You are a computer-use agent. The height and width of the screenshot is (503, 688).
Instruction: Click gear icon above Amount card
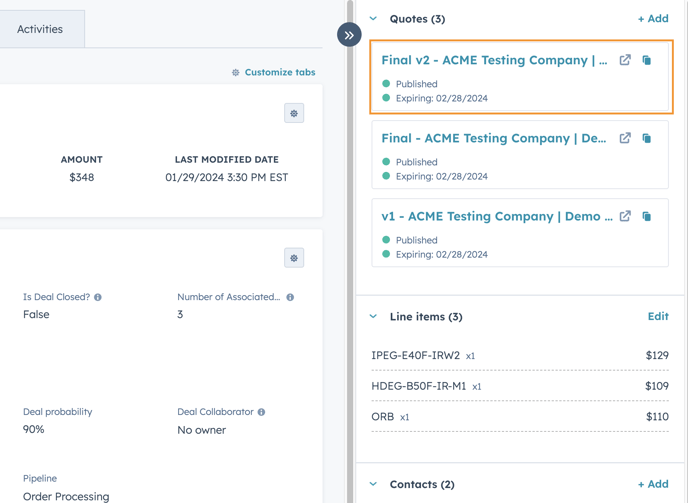(x=294, y=114)
